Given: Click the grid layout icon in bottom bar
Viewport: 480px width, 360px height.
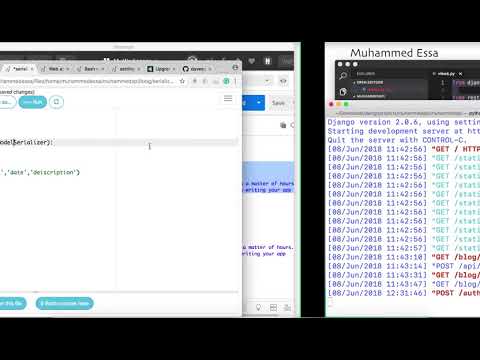Looking at the screenshot, I should (273, 308).
